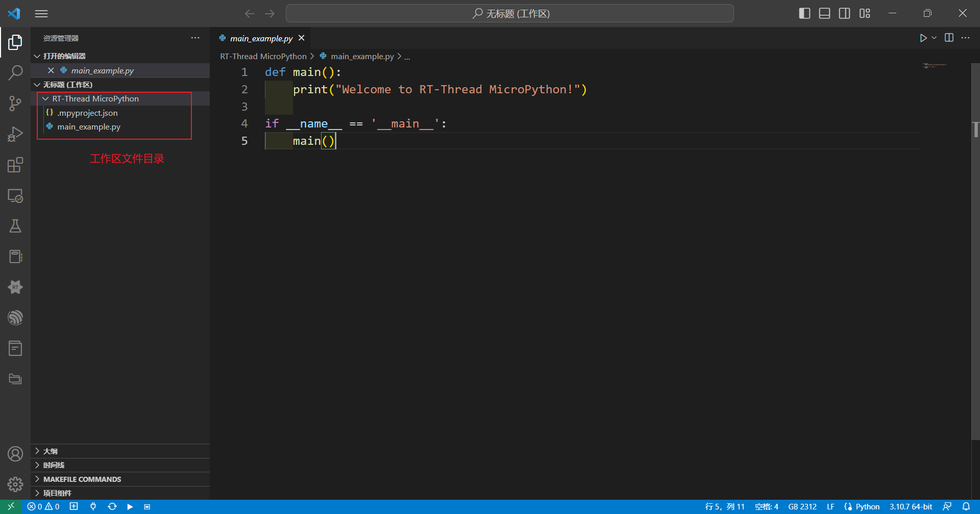This screenshot has height=514, width=980.
Task: Open the Project Manager folder icon
Action: click(15, 379)
